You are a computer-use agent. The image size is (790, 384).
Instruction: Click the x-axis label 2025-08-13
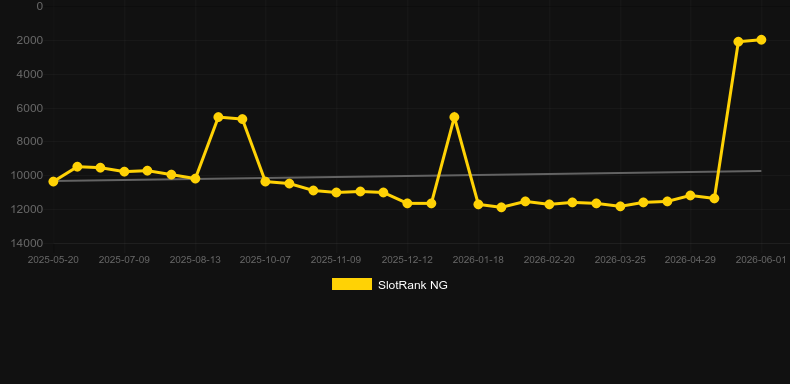point(195,260)
